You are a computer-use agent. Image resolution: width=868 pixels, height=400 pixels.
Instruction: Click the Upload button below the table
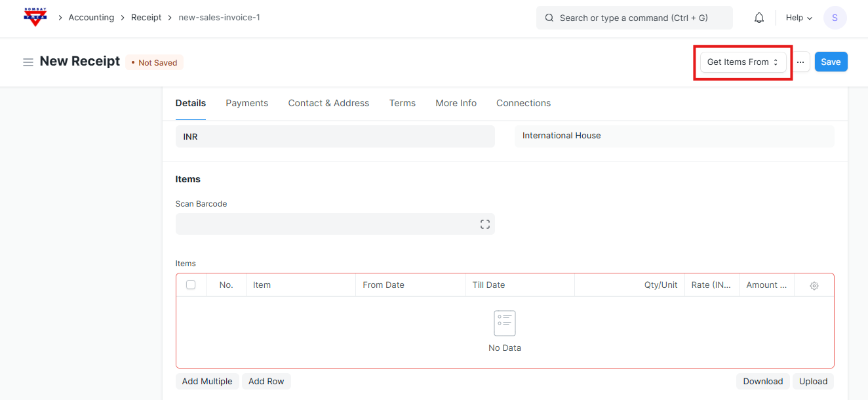(813, 382)
